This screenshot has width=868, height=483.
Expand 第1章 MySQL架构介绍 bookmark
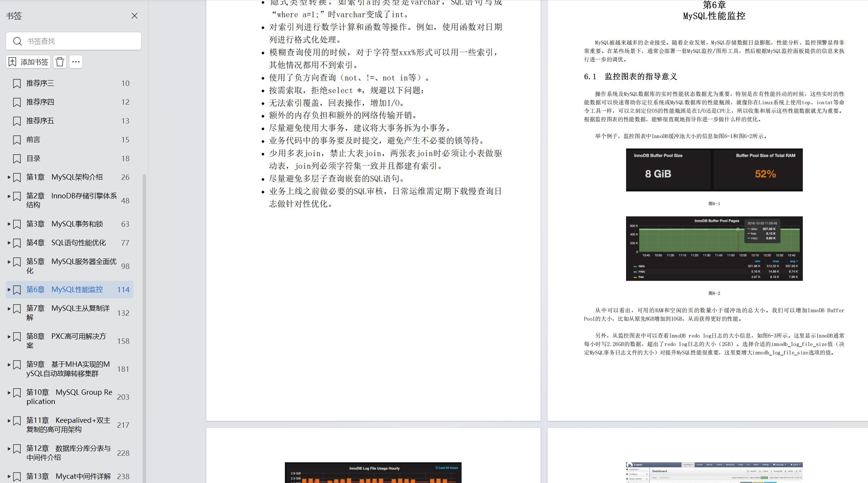[9, 177]
